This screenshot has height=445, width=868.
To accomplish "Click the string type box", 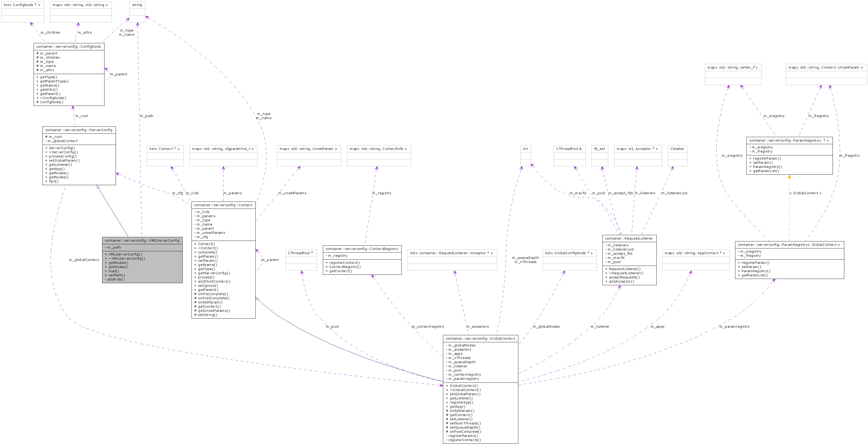I will click(137, 12).
